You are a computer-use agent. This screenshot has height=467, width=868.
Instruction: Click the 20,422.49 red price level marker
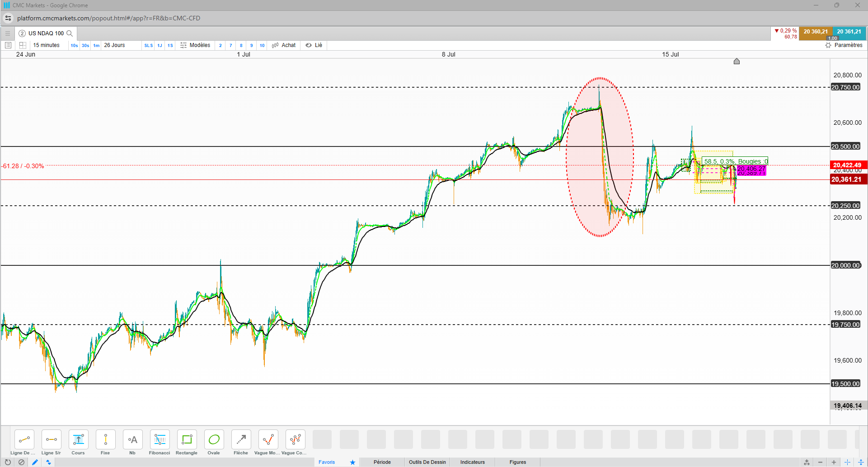(848, 165)
